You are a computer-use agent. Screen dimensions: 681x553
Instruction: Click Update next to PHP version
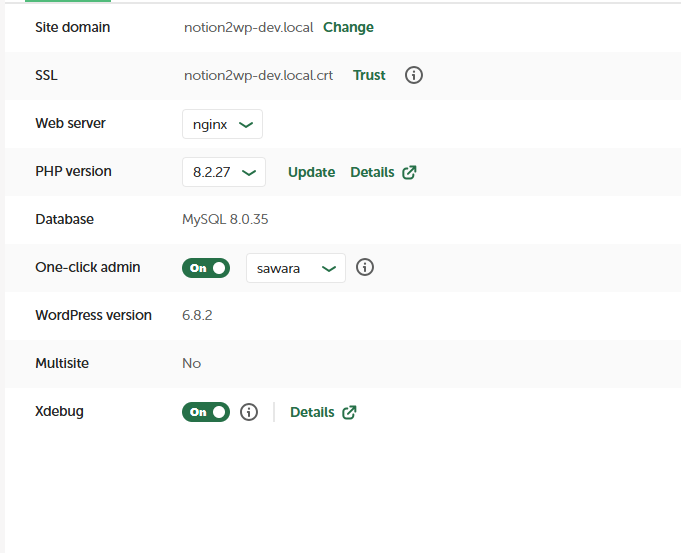[311, 172]
